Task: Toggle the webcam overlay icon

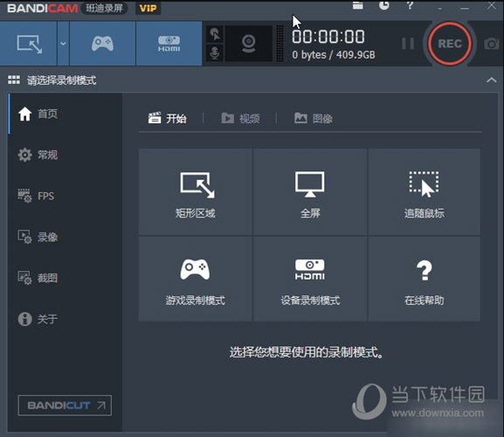Action: (248, 44)
